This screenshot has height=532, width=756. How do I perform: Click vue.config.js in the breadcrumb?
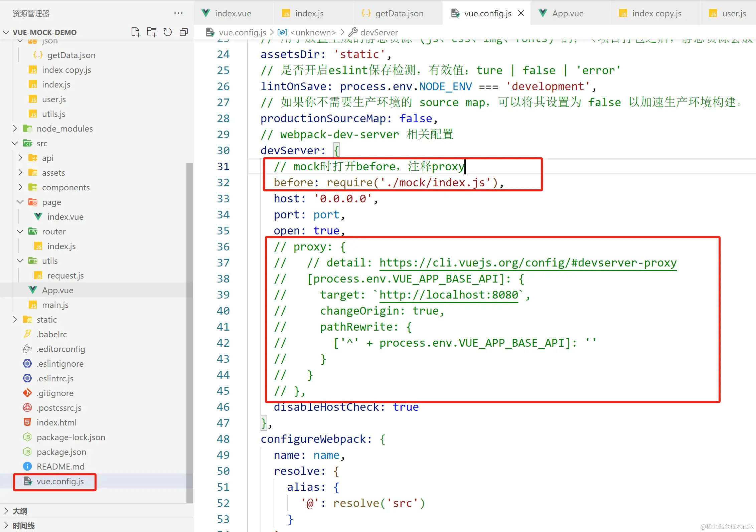point(243,32)
